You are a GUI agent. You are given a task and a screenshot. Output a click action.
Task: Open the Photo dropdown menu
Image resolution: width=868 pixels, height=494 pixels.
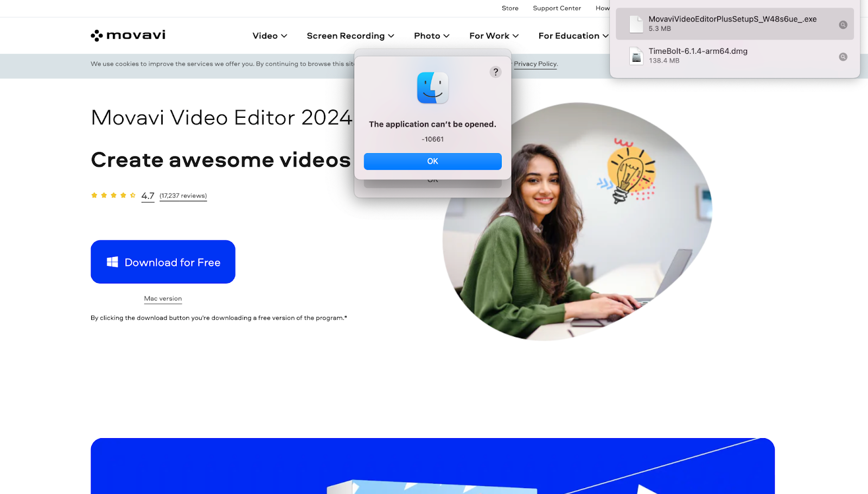click(432, 36)
